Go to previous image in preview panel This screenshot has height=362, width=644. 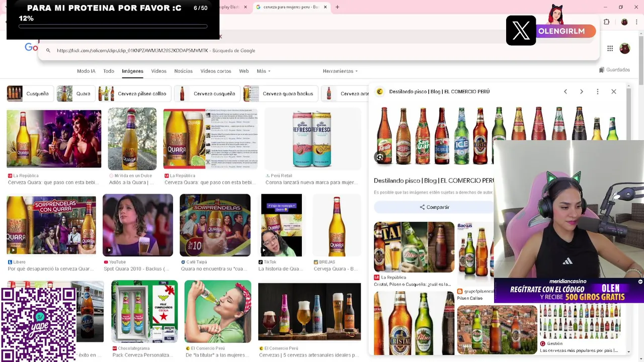566,92
